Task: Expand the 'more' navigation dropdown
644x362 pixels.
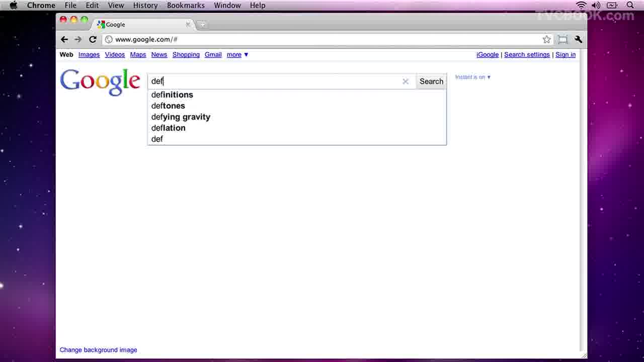Action: pyautogui.click(x=237, y=54)
